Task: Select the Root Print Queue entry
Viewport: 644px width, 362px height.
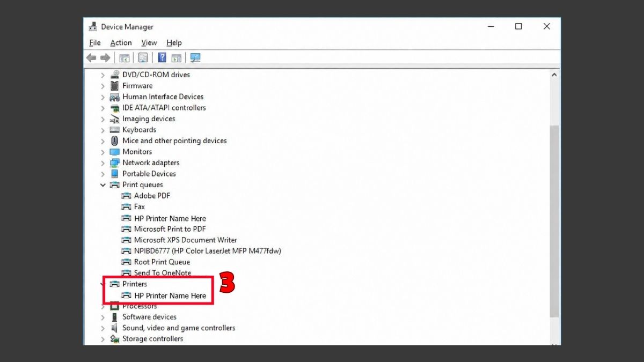Action: tap(162, 262)
